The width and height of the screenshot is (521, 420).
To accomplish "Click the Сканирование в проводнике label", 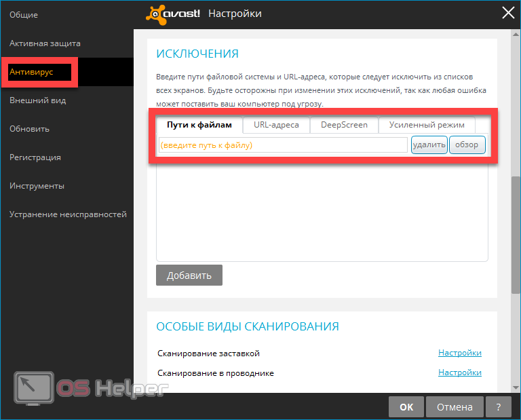I will click(216, 373).
